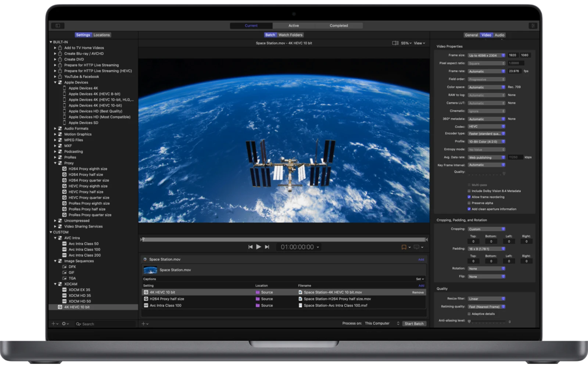588x368 pixels.
Task: Play the Space Station preview
Action: click(259, 247)
